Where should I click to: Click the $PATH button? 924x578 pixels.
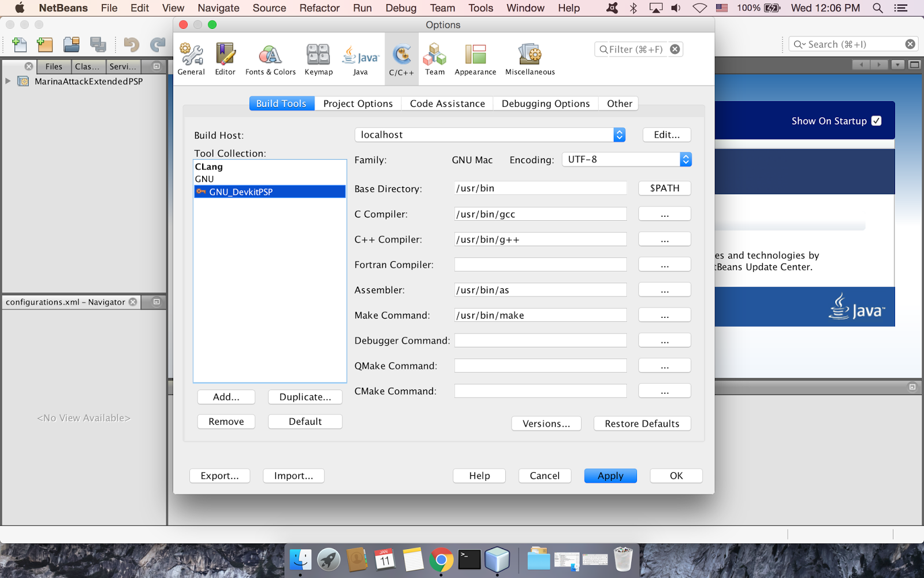tap(665, 188)
